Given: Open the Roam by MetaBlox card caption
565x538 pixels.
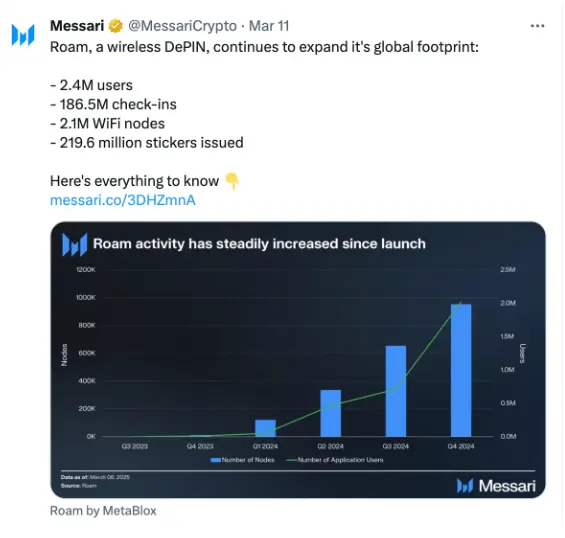Looking at the screenshot, I should pyautogui.click(x=103, y=511).
